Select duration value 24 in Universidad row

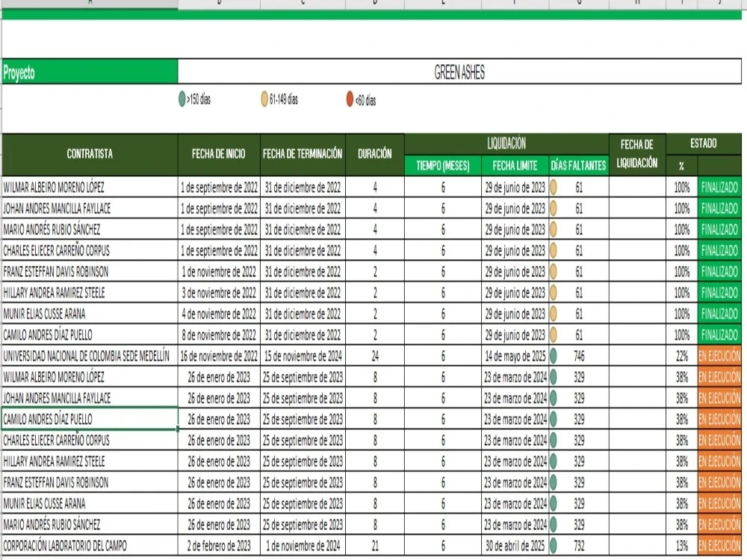[x=375, y=355]
